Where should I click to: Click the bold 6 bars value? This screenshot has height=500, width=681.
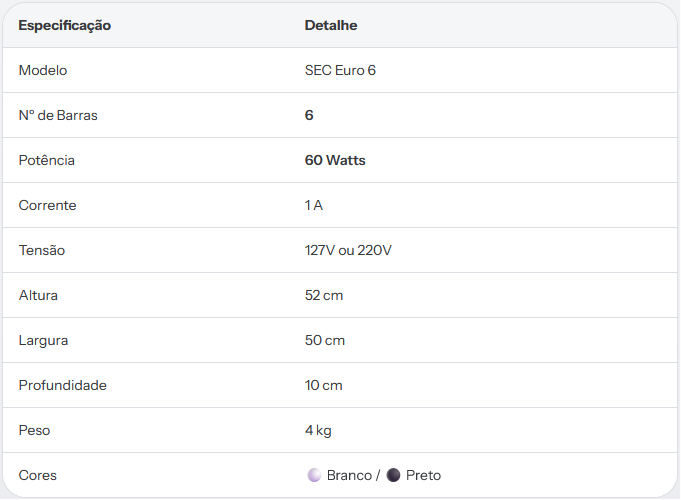pyautogui.click(x=309, y=115)
